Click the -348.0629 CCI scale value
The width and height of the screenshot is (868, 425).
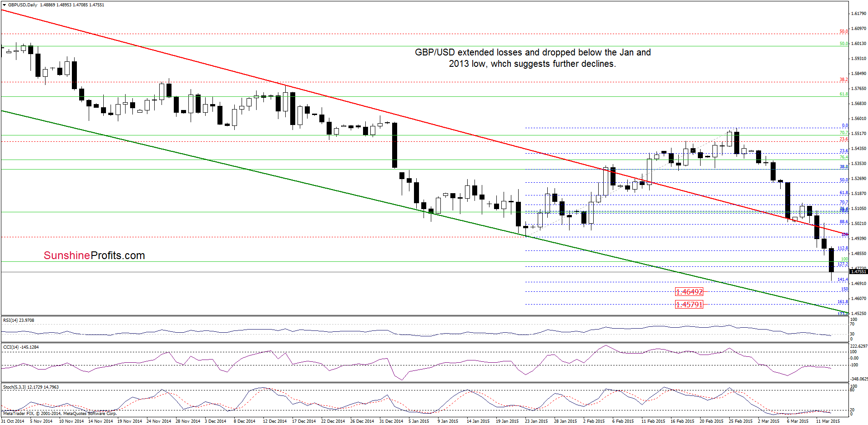click(x=858, y=379)
